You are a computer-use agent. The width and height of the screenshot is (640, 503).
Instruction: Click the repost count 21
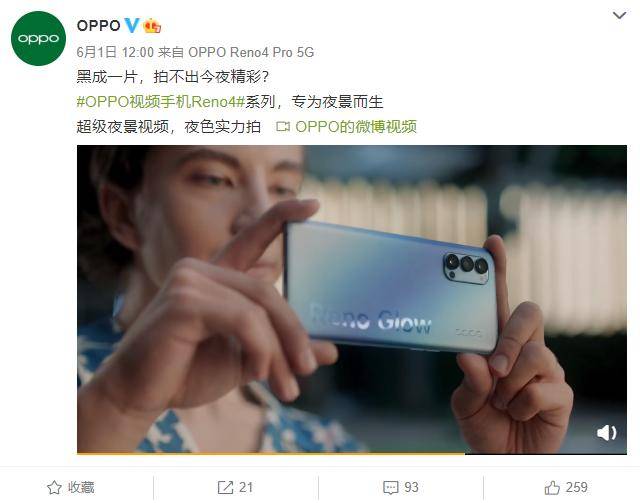[246, 487]
